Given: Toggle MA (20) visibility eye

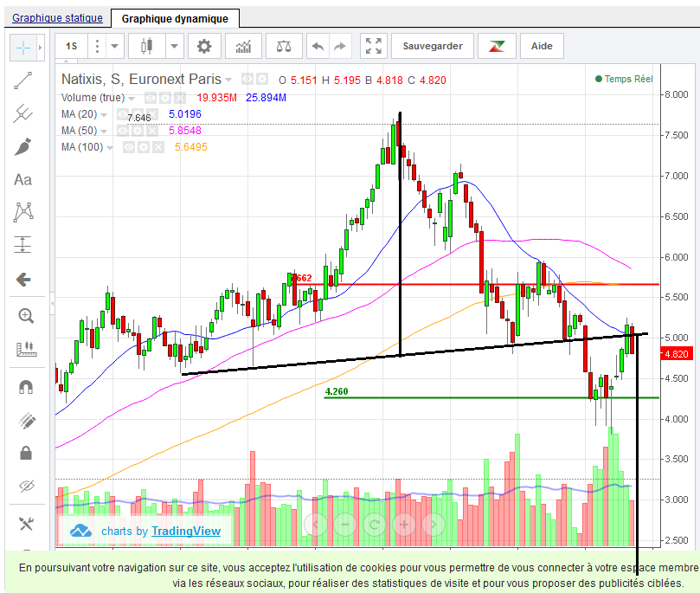Looking at the screenshot, I should click(x=123, y=114).
